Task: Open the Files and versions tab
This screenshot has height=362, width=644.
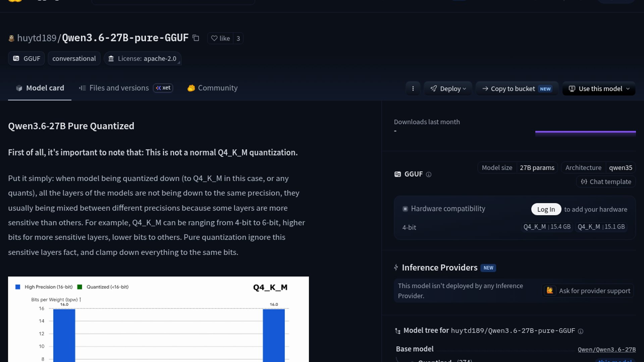Action: pyautogui.click(x=126, y=88)
